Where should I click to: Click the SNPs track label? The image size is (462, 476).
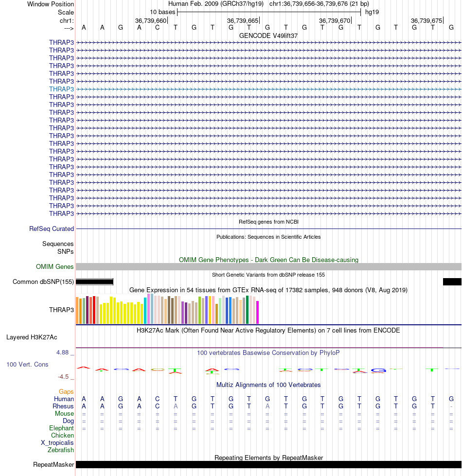66,252
